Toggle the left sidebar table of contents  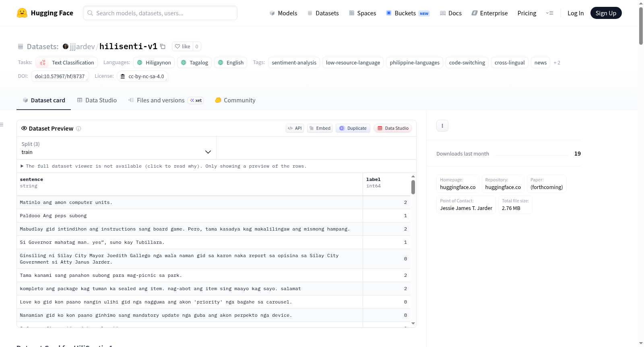[2, 125]
